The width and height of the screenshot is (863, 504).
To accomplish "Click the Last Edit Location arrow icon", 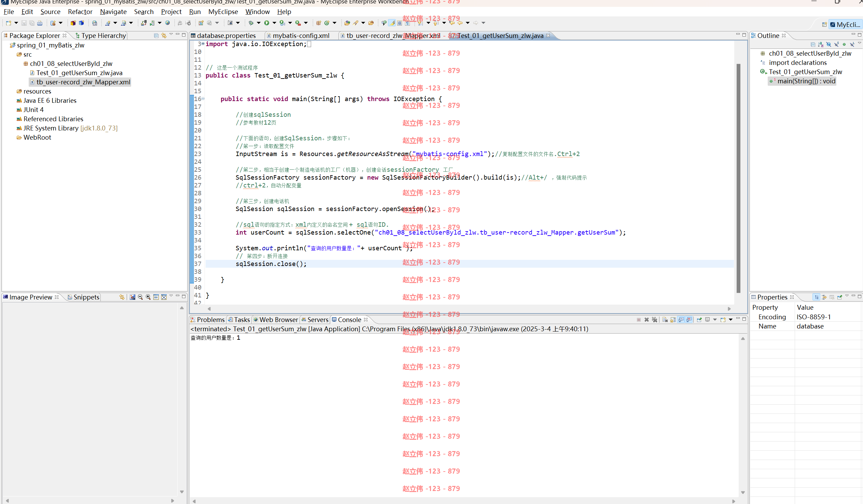I will (x=452, y=23).
